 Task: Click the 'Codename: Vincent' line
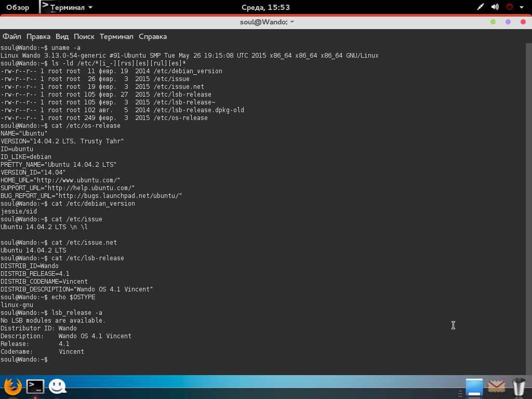coord(42,352)
